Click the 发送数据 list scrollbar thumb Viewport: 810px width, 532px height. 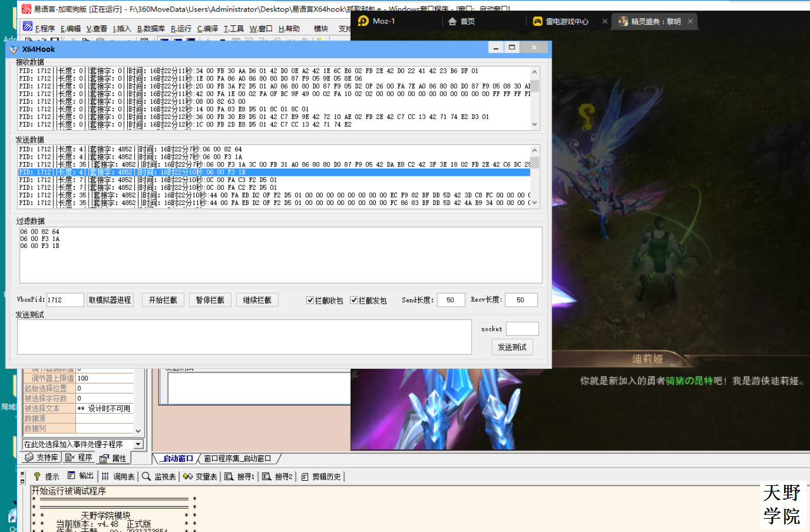[x=535, y=163]
